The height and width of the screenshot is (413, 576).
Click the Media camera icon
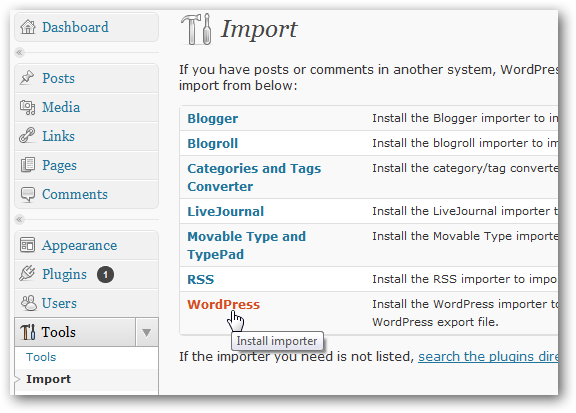pyautogui.click(x=28, y=107)
